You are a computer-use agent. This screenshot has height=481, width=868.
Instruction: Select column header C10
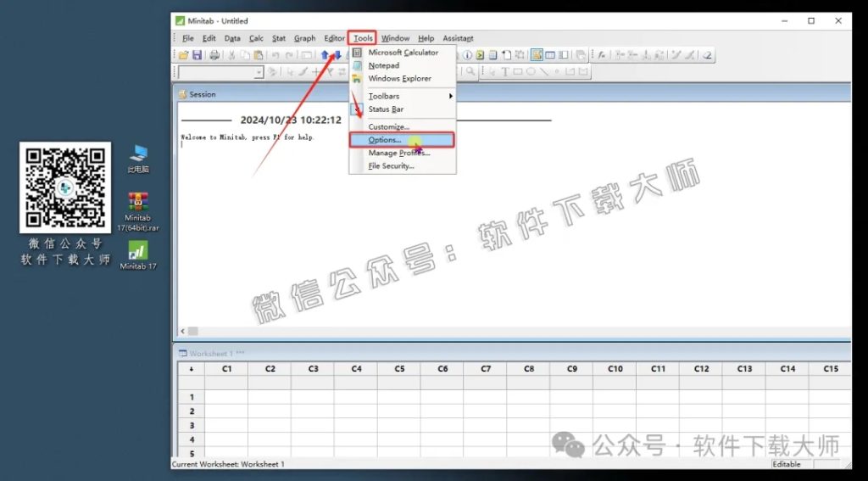(615, 369)
